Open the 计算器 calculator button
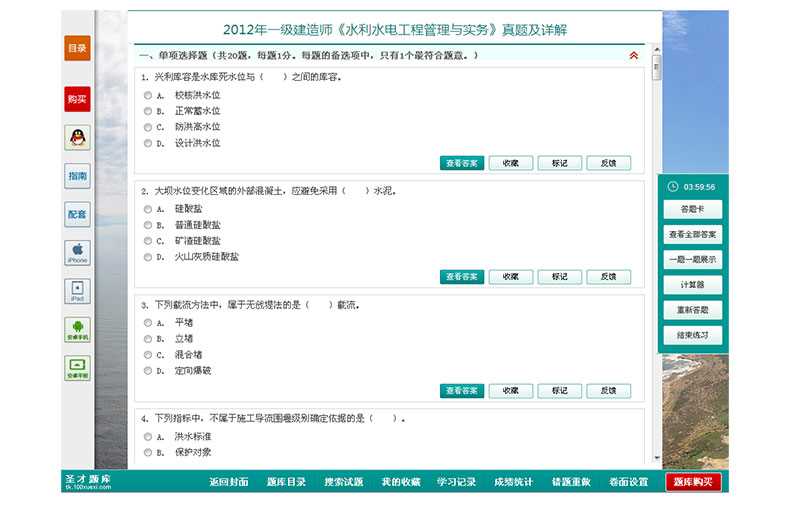 [x=692, y=285]
